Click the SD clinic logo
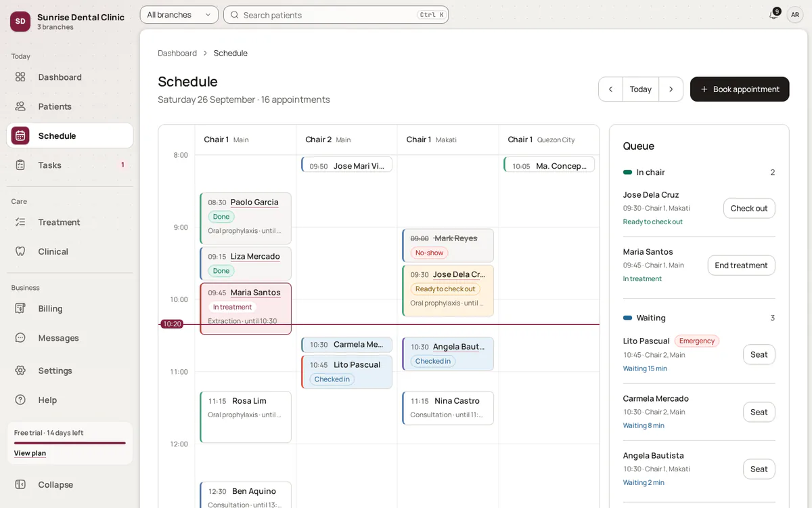Screen dimensions: 812x508 [x=20, y=22]
